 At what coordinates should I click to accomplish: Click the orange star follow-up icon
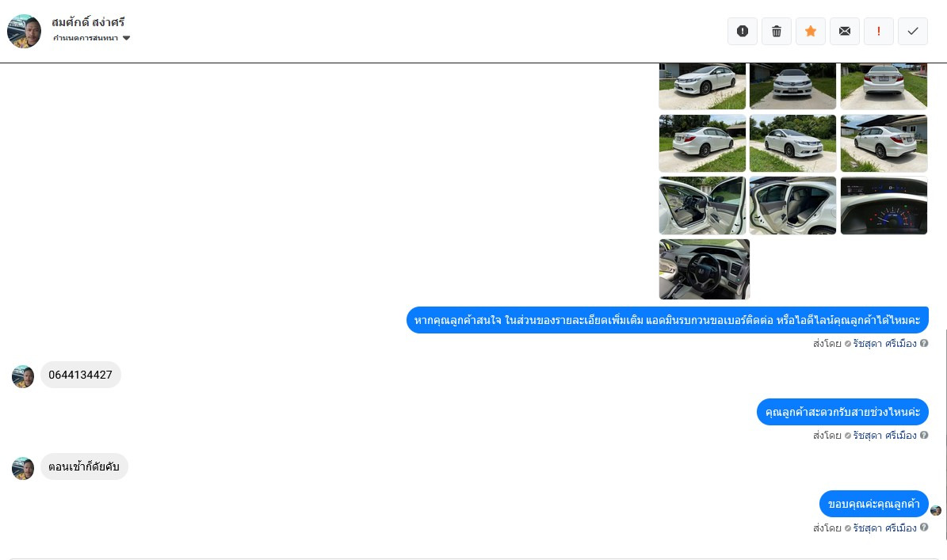[x=811, y=31]
